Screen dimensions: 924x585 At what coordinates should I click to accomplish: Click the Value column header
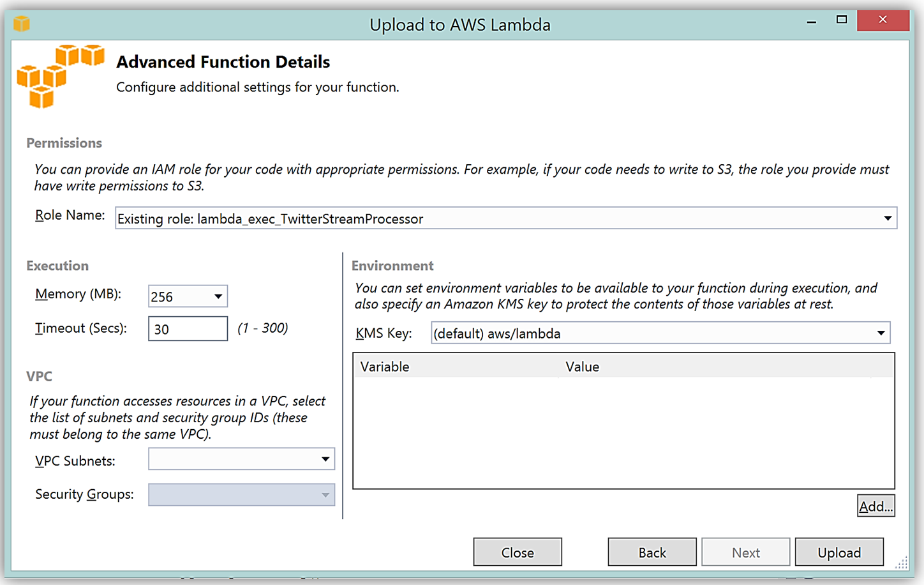[x=582, y=367]
